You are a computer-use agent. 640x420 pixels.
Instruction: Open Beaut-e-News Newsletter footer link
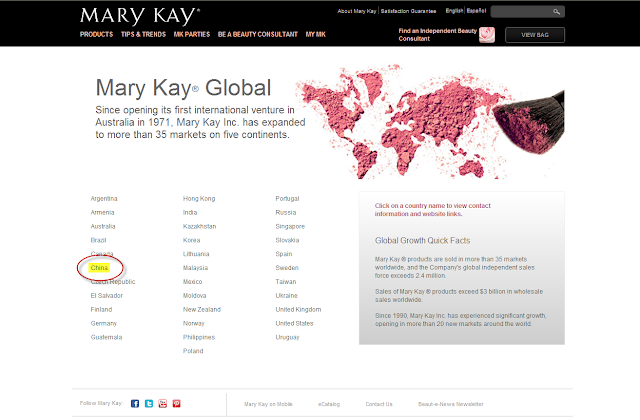click(x=451, y=404)
